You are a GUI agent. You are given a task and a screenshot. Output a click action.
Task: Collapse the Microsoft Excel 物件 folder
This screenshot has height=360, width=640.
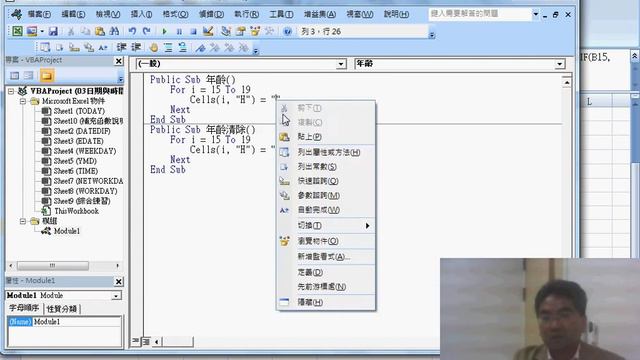point(23,101)
